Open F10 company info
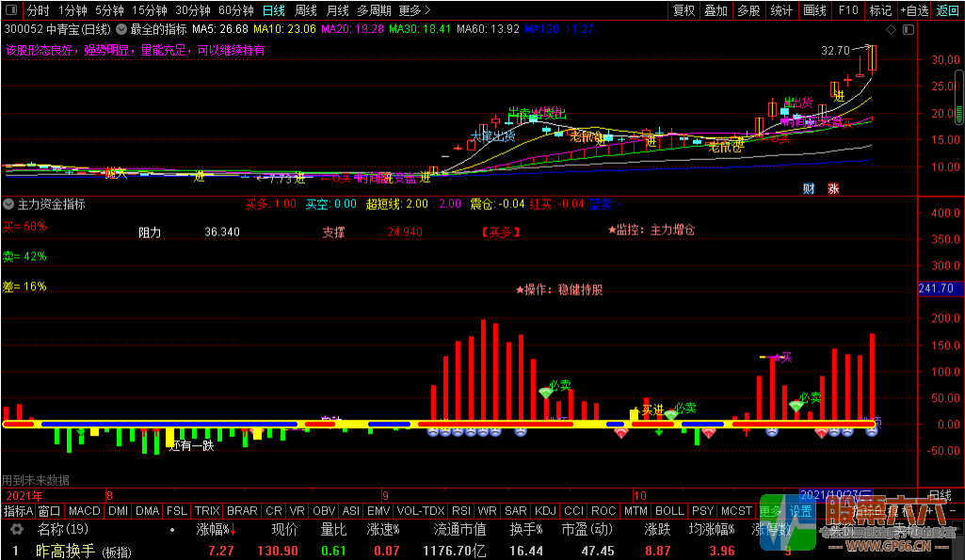Viewport: 965px width, 560px height. 848,10
